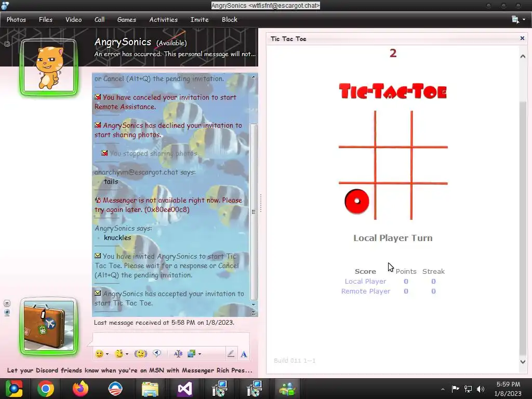Click the personal message error text
The height and width of the screenshot is (399, 532).
175,54
